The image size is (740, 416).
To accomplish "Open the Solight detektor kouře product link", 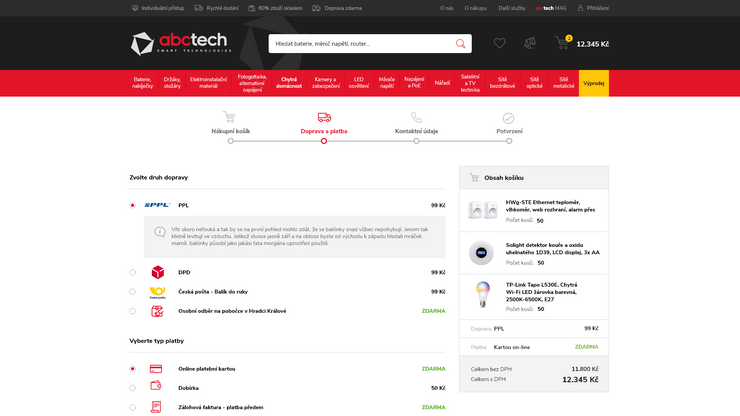I will tap(552, 248).
